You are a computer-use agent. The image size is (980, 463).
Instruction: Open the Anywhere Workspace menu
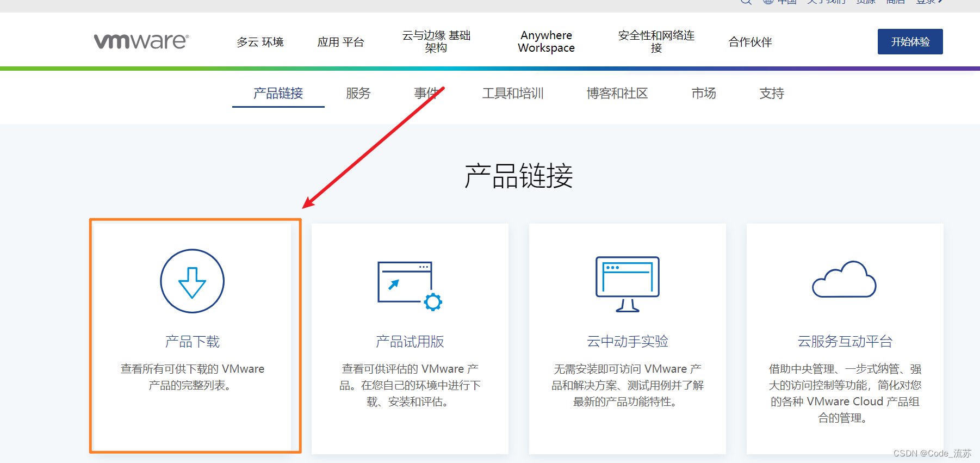point(546,41)
